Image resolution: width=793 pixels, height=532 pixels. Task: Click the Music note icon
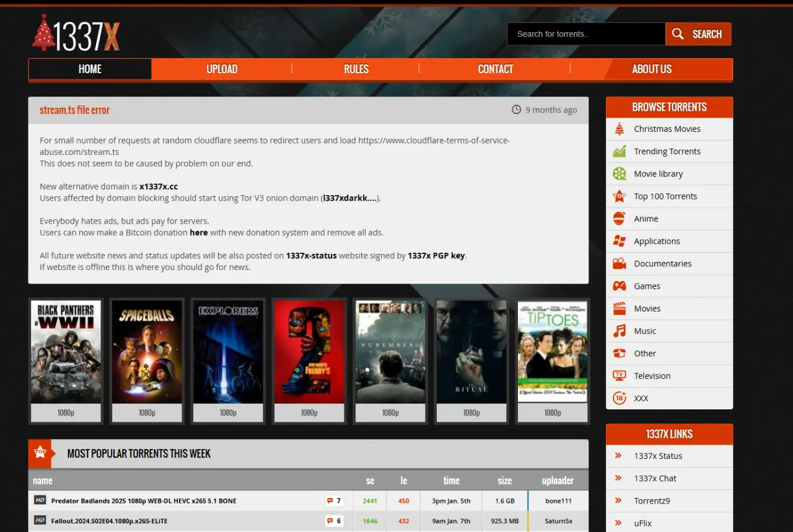pyautogui.click(x=620, y=331)
